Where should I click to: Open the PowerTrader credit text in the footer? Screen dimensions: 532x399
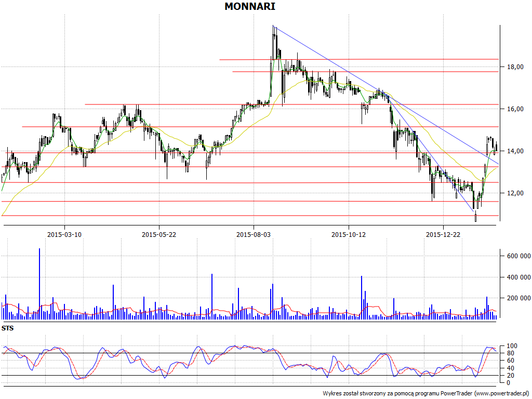tap(427, 393)
